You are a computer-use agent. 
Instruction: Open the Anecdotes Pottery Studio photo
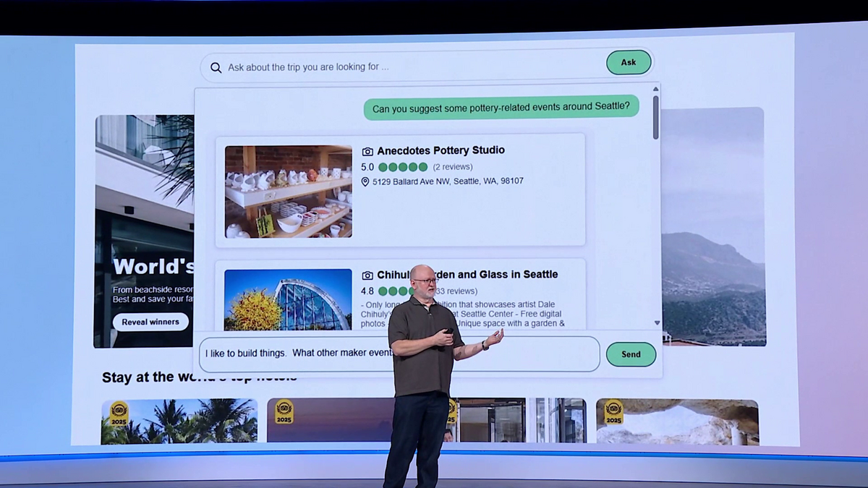click(x=289, y=192)
